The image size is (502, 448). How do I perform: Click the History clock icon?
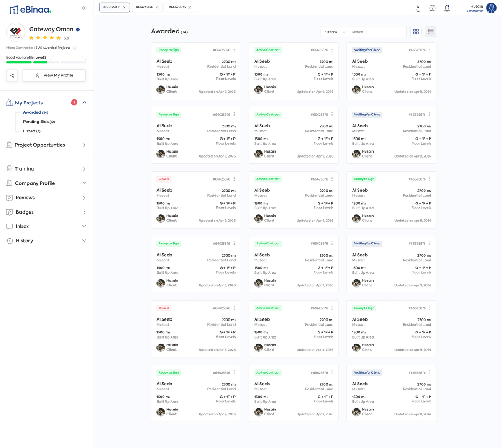(9, 241)
